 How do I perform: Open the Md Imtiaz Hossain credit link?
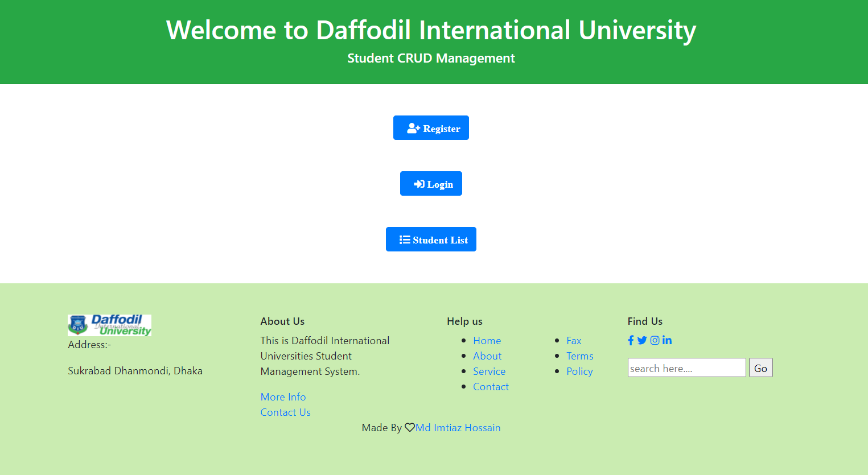point(458,427)
